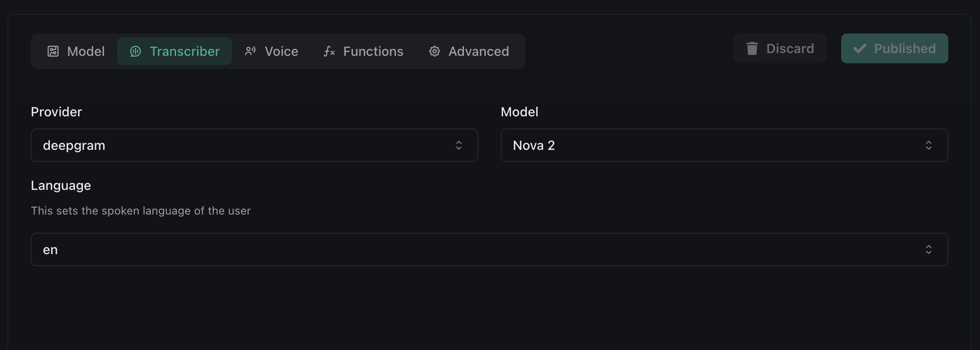This screenshot has height=350, width=980.
Task: Click the checkmark icon on Published
Action: pos(860,48)
